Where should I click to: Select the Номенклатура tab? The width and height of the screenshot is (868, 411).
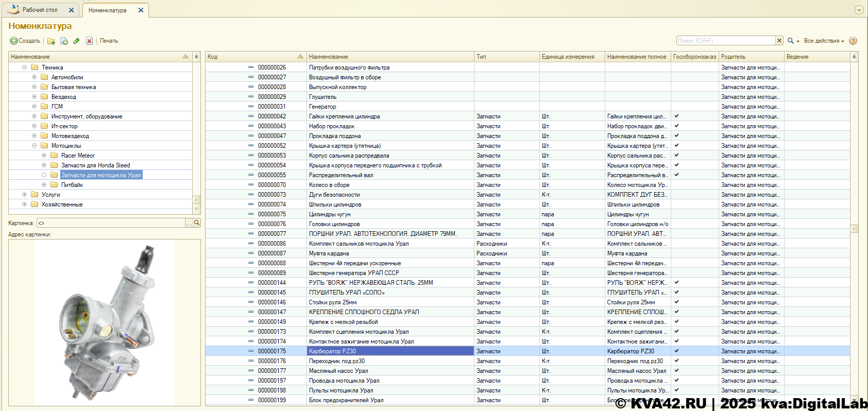(x=107, y=10)
